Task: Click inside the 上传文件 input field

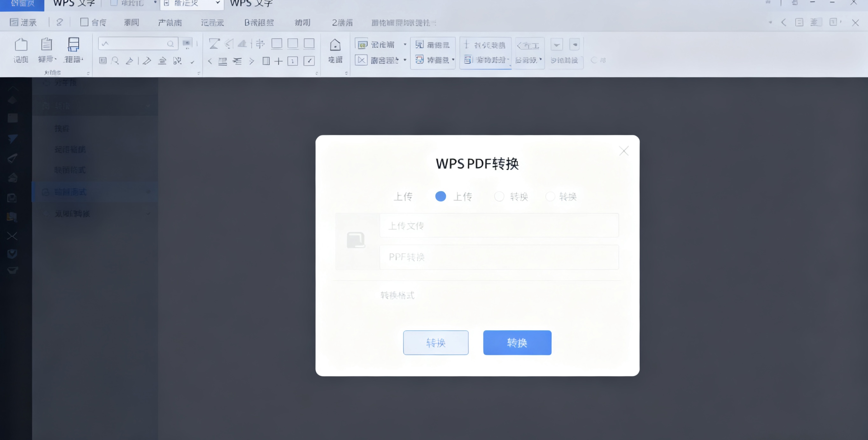Action: (x=499, y=225)
